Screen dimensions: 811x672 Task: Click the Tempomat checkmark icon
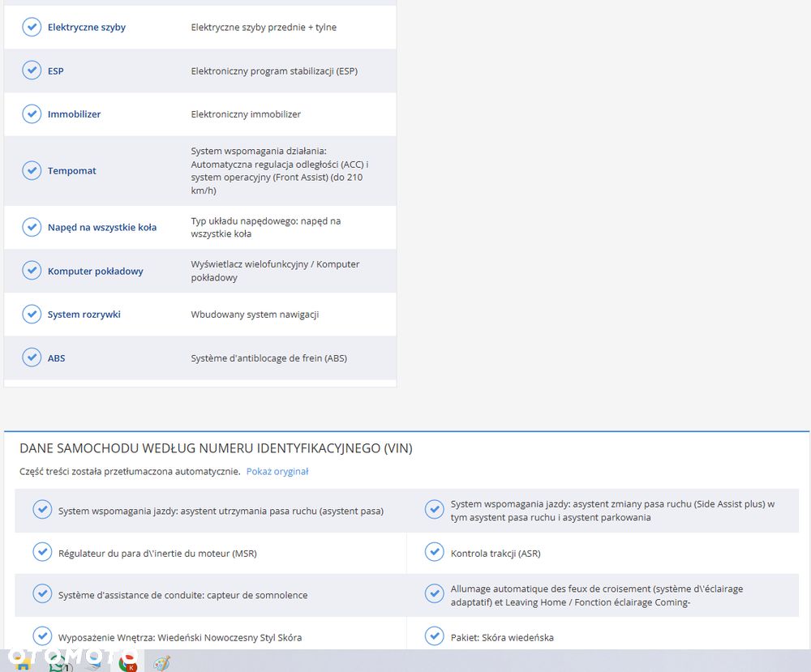[32, 170]
